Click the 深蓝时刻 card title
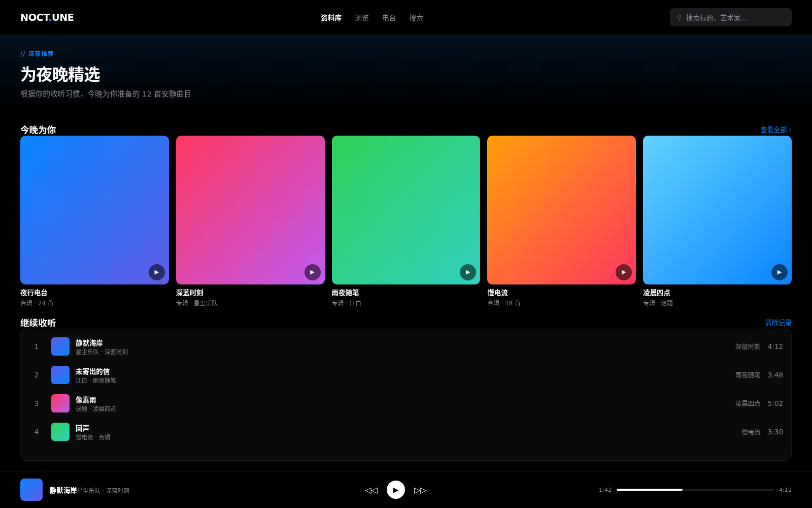812x508 pixels. [190, 293]
